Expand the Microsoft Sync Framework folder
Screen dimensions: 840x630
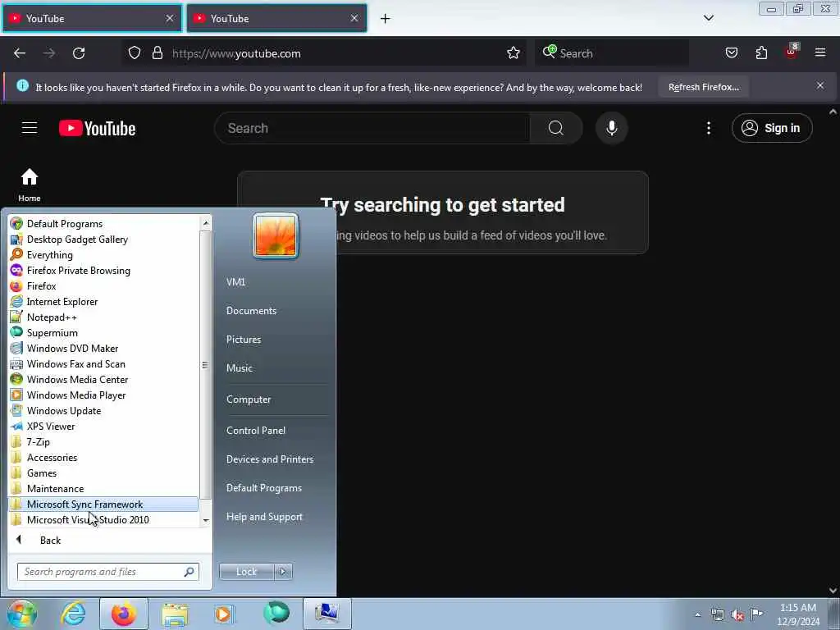pyautogui.click(x=103, y=504)
